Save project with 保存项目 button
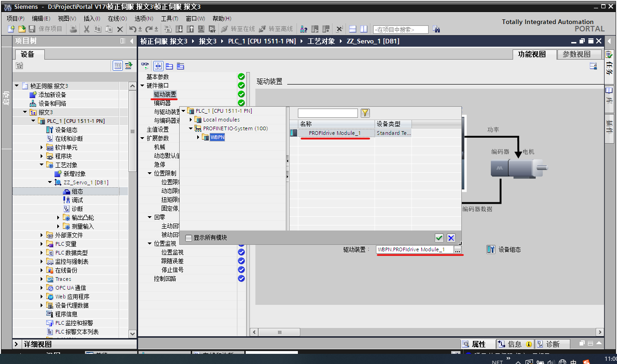Image resolution: width=617 pixels, height=364 pixels. click(x=46, y=29)
